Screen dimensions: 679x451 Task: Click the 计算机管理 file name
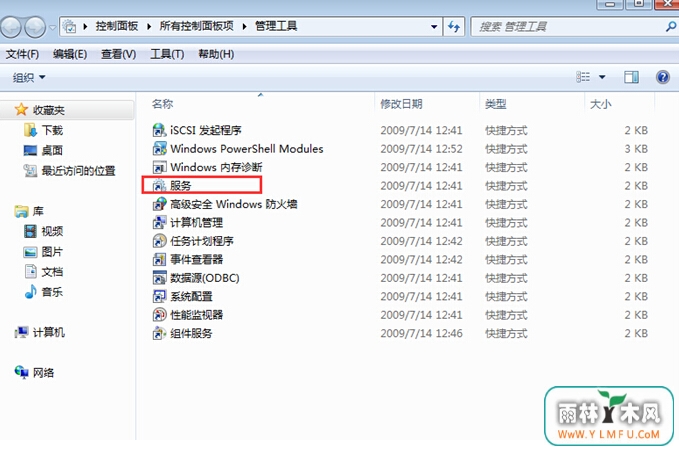pos(197,223)
